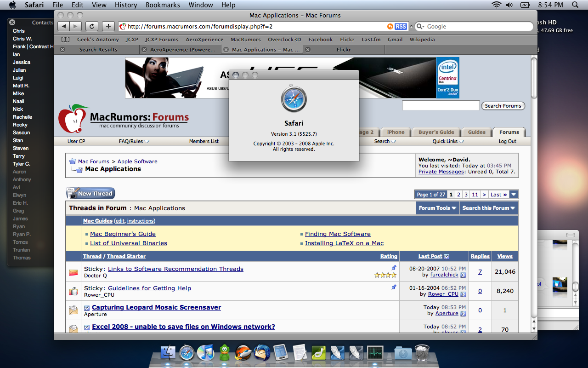Launch Dreamweaver from the Dock
Image resolution: width=588 pixels, height=368 pixels.
point(318,353)
